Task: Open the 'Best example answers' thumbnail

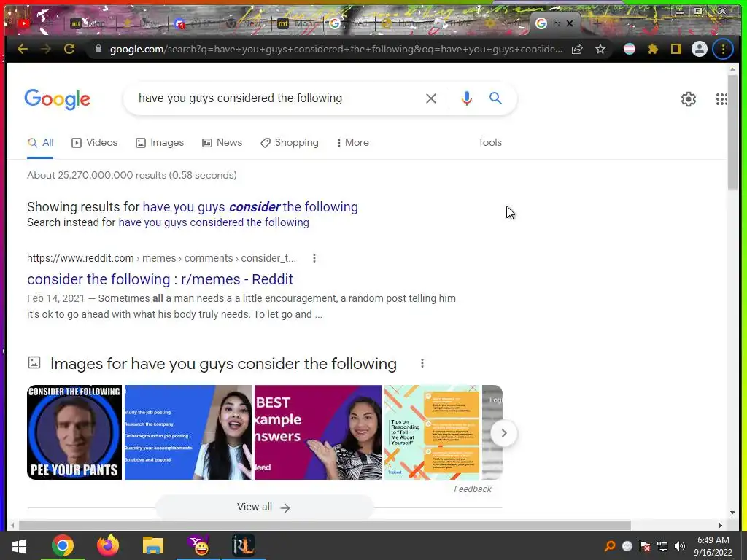Action: point(318,432)
